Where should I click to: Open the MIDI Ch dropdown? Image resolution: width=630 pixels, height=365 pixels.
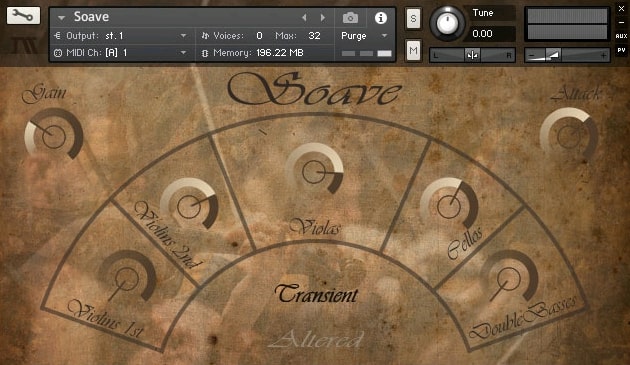point(183,53)
